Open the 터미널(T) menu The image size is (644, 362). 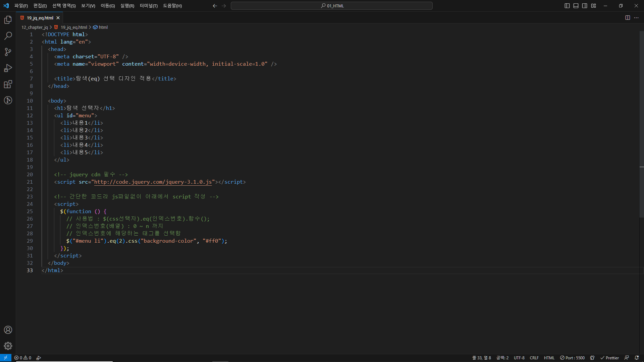pyautogui.click(x=149, y=6)
